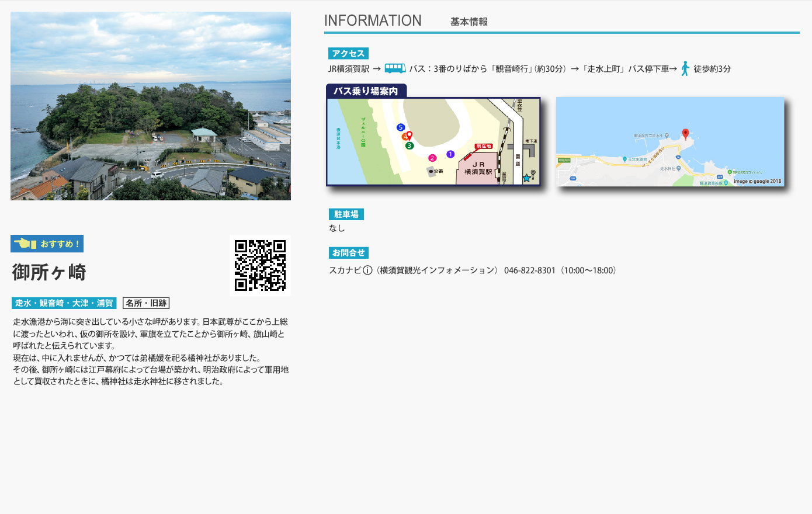
Task: Click bus stop number 1 purple marker
Action: click(x=450, y=154)
